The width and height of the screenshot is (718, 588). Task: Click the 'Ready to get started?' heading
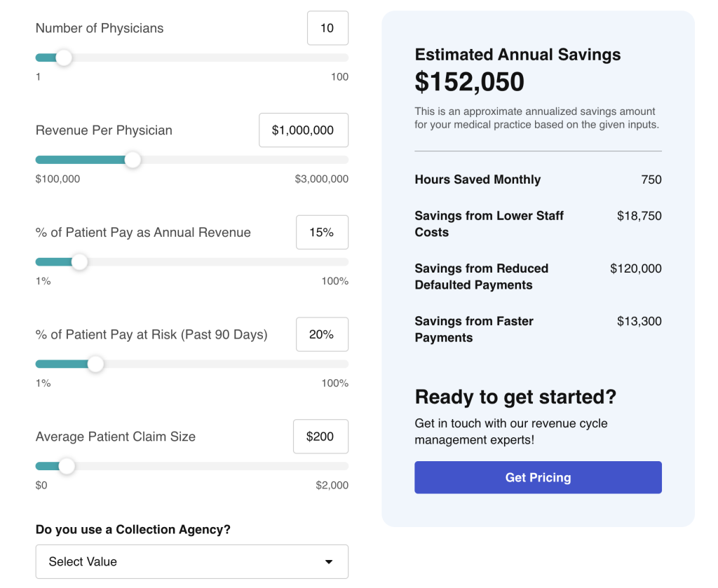point(515,397)
